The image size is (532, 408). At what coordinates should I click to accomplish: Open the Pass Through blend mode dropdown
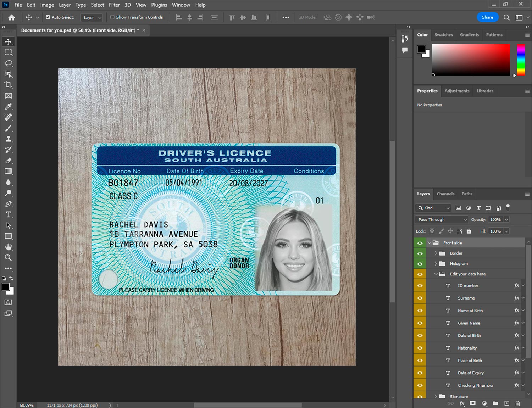(x=442, y=220)
